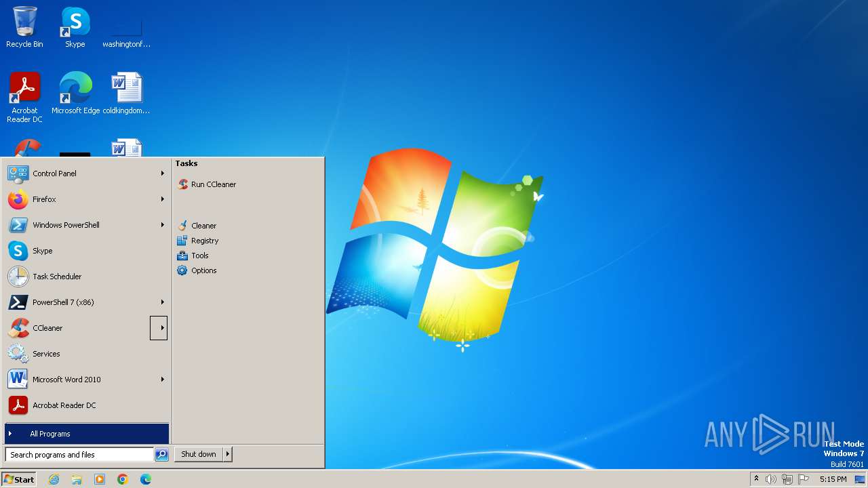Click the Tools toolbox icon
Viewport: 868px width, 488px height.
[x=182, y=256]
